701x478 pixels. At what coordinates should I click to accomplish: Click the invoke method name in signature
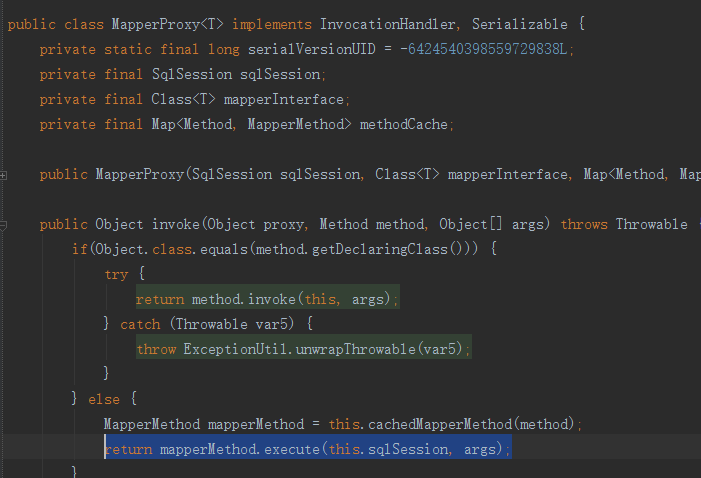(x=176, y=224)
